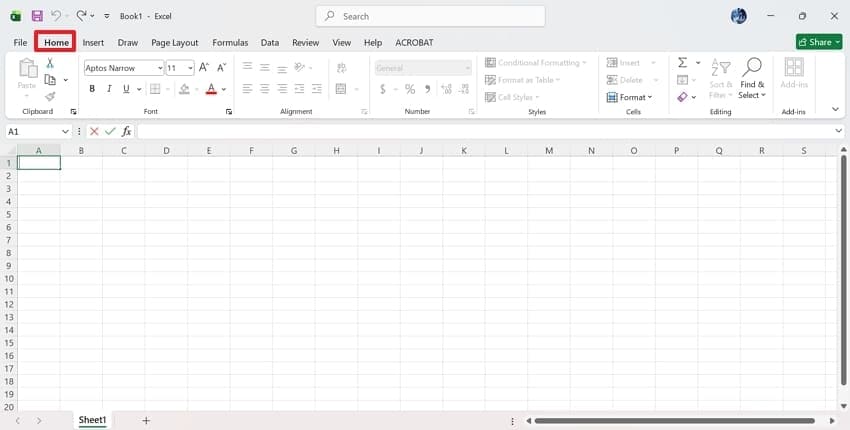Click the Fill Color paint bucket
The height and width of the screenshot is (430, 850).
pos(184,88)
